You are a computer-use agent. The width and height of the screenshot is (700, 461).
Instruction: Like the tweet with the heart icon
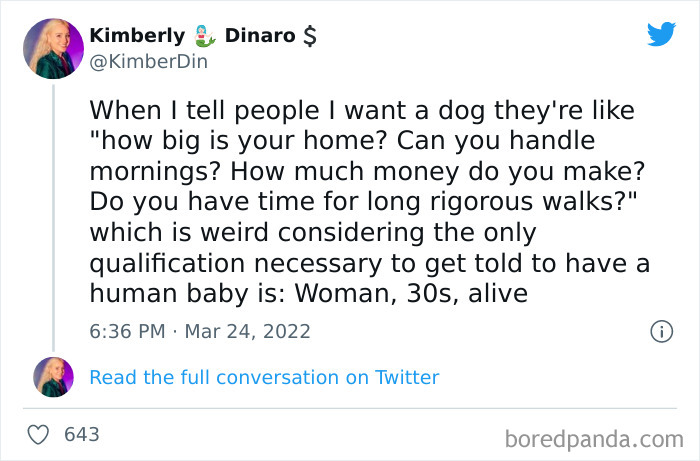(40, 435)
